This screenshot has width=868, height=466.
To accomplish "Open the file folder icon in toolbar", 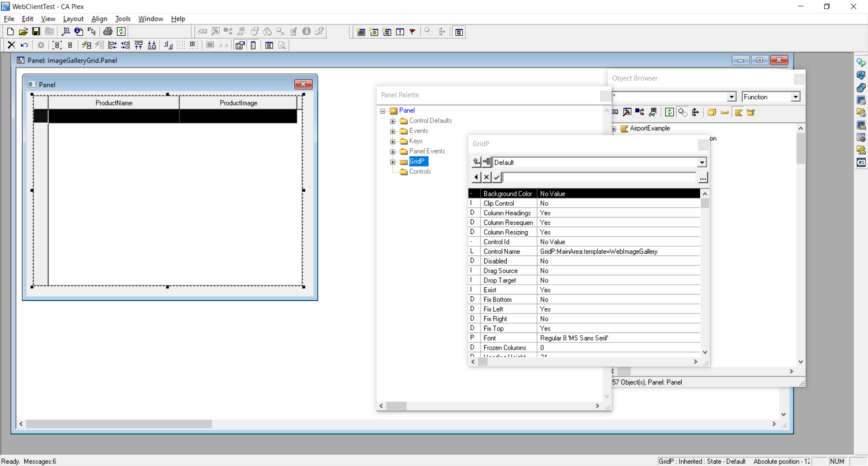I will (x=23, y=31).
